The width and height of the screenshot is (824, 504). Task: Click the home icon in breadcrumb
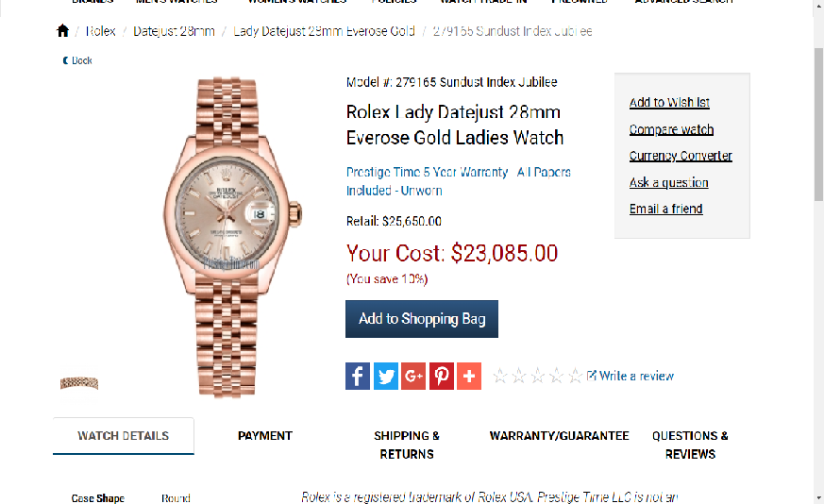62,31
